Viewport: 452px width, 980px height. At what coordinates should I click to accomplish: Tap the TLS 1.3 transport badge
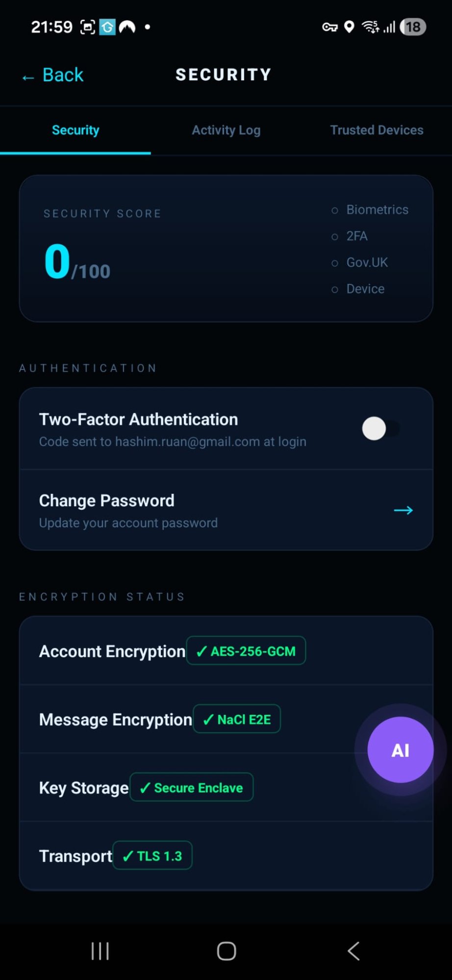[x=152, y=856]
